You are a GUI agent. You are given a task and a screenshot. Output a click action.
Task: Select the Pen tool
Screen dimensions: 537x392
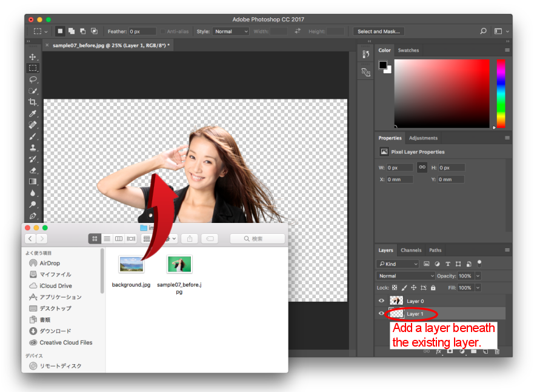pyautogui.click(x=33, y=216)
